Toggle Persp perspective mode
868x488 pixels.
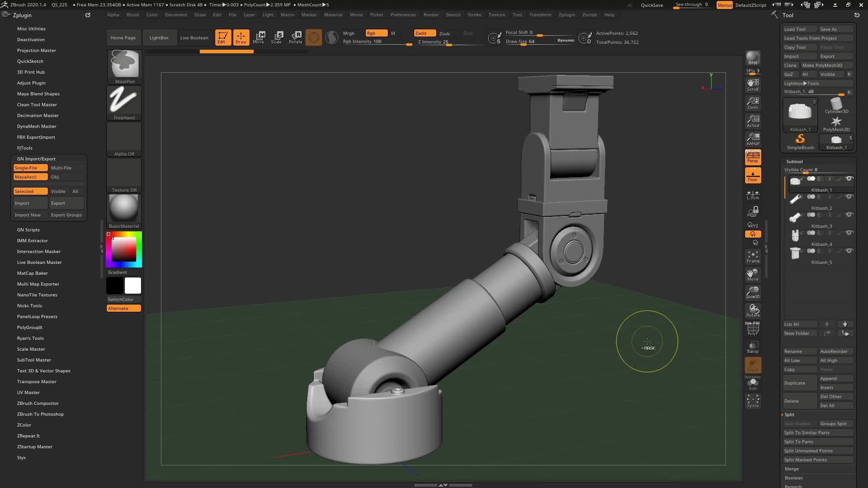point(753,157)
